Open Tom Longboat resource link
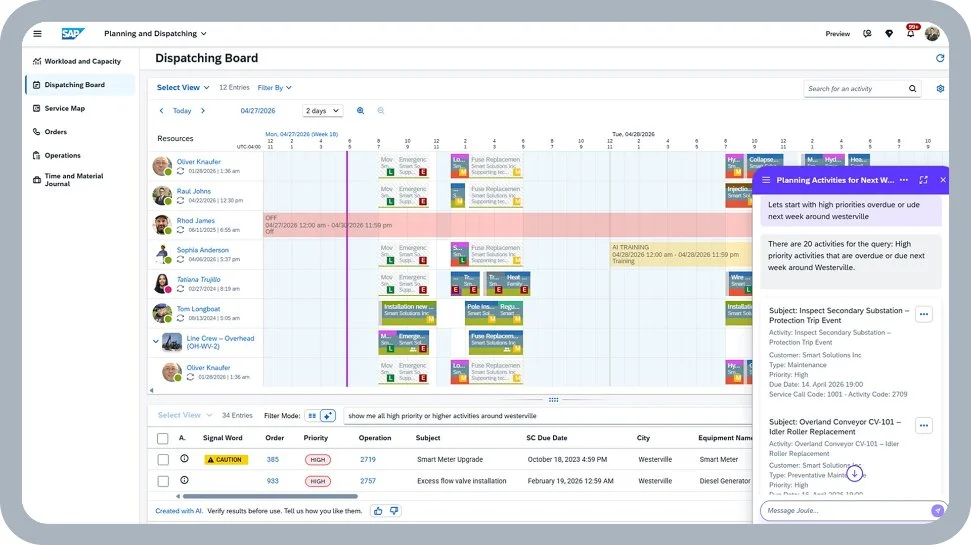The width and height of the screenshot is (971, 545). (198, 309)
